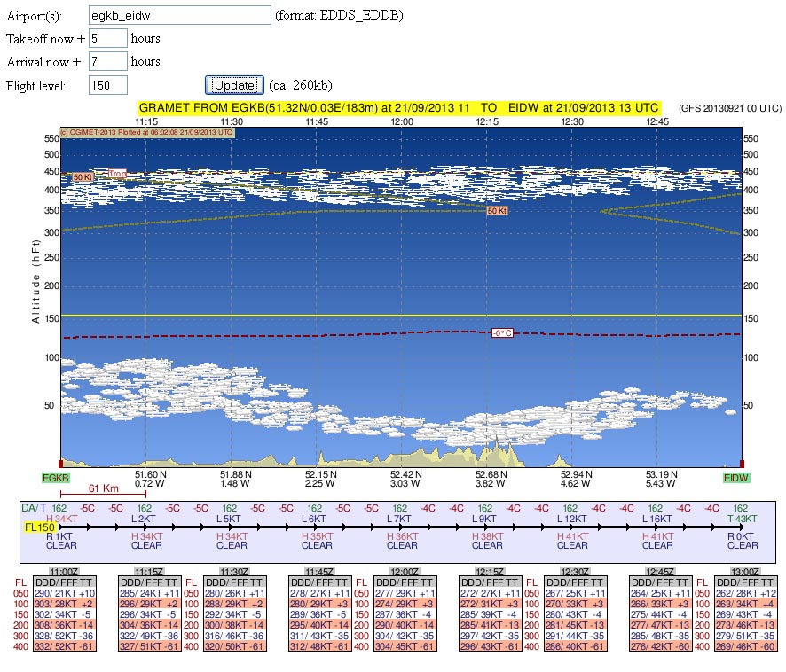Click the Update button
The width and height of the screenshot is (786, 672).
(x=234, y=85)
